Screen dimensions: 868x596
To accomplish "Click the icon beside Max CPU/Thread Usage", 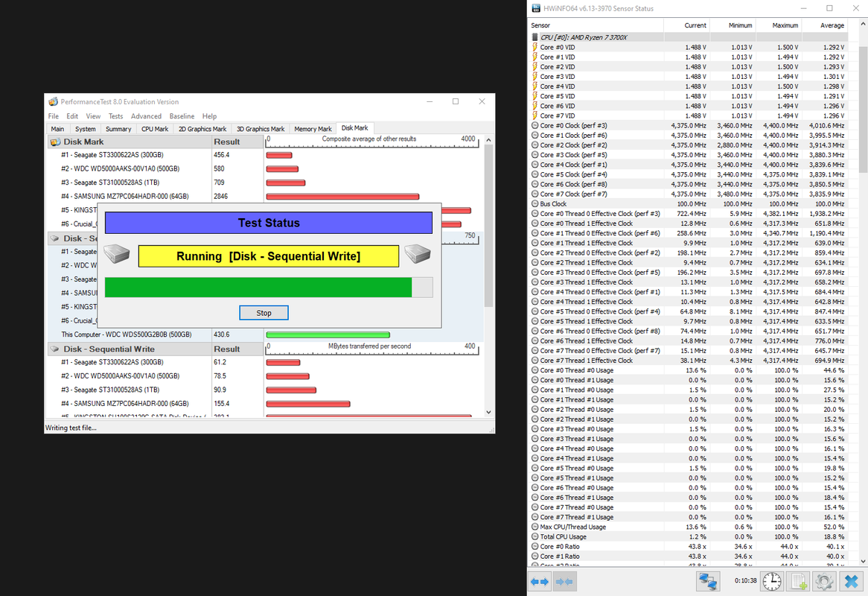I will coord(534,527).
